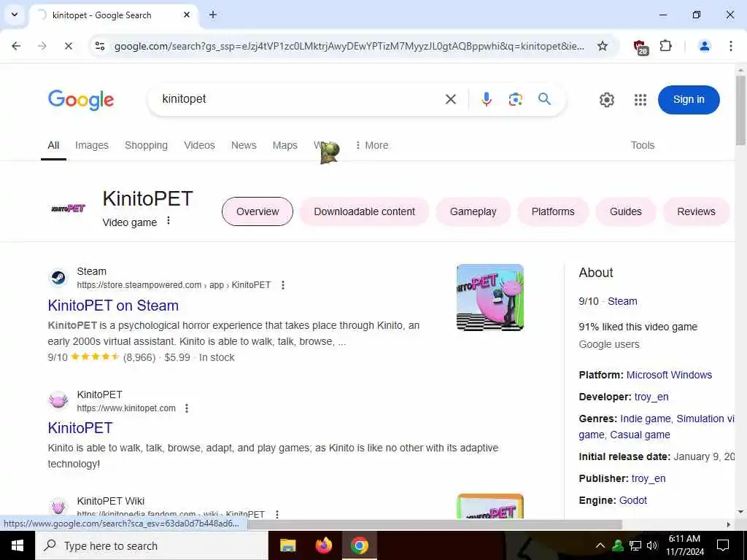Click the Steam result thumbnail image

coord(489,297)
